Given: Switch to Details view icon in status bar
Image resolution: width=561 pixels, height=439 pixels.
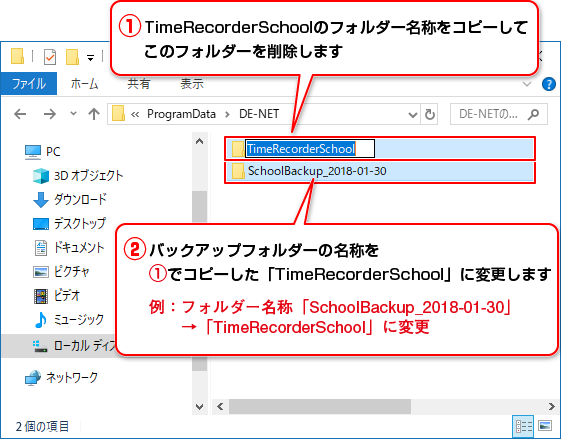Looking at the screenshot, I should click(523, 426).
